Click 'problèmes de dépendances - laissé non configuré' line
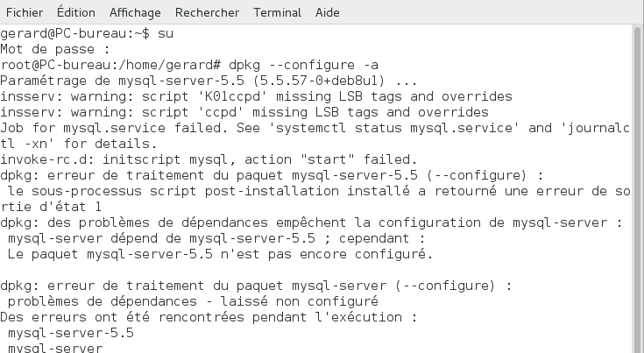Viewport: 644px width, 353px height. point(193,301)
